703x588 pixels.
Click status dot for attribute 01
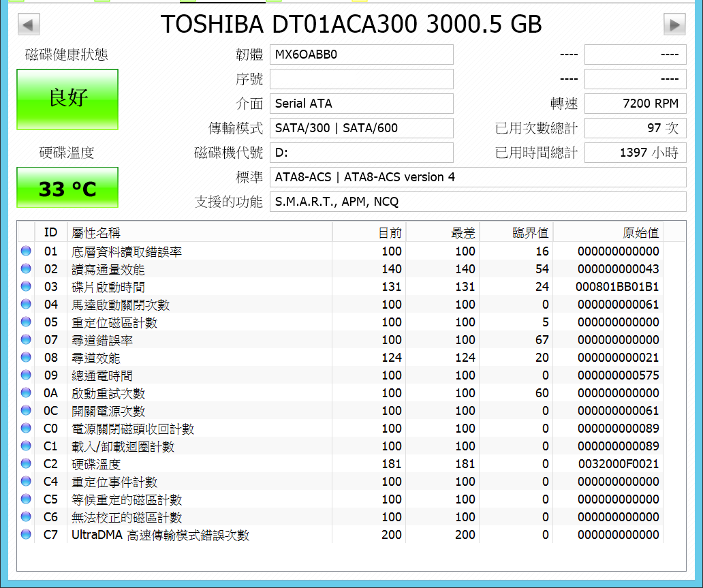point(26,251)
